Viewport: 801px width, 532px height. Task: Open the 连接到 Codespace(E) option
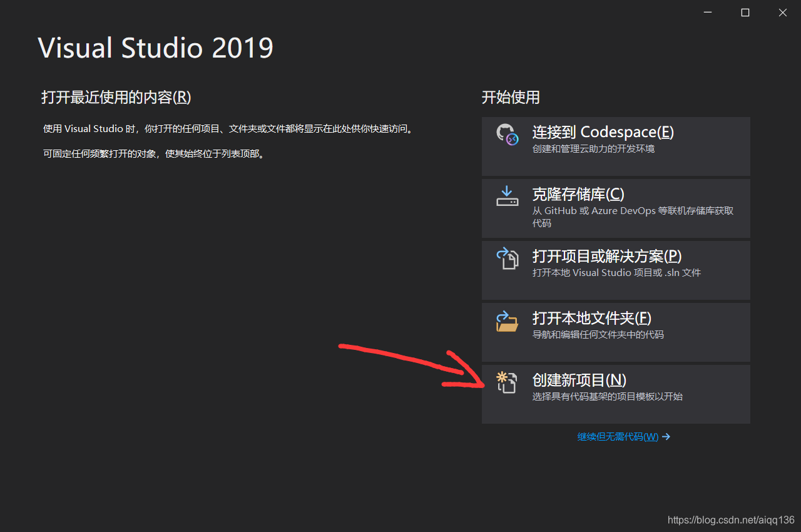click(616, 146)
